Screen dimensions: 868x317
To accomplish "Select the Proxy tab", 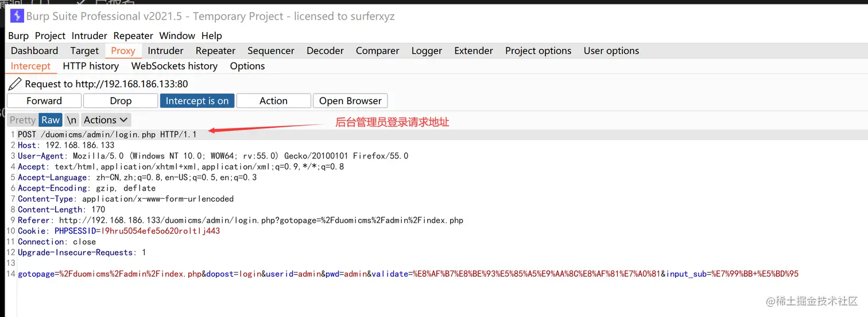I will [123, 51].
